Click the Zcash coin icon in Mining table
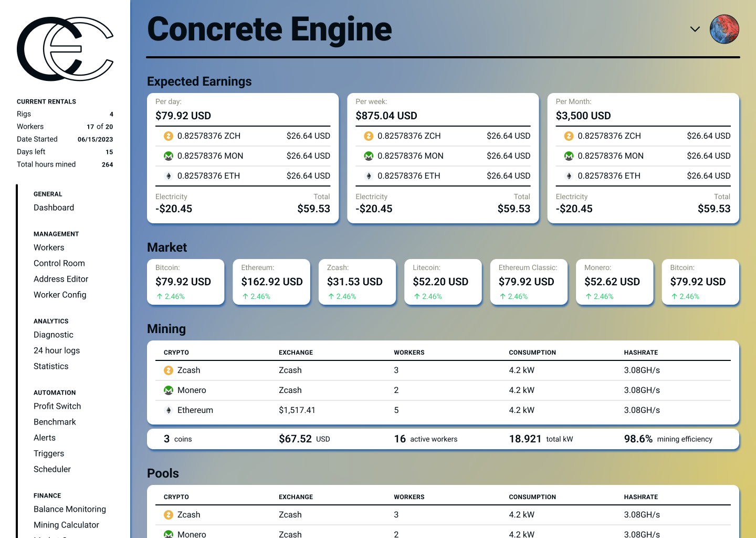Screen dimensions: 756x538 point(168,370)
